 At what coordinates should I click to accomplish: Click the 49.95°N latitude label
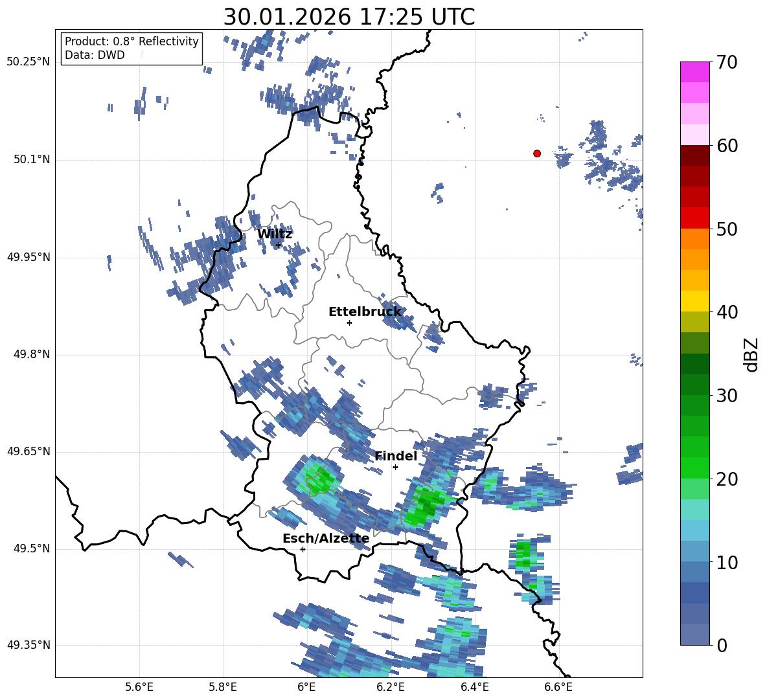click(29, 257)
